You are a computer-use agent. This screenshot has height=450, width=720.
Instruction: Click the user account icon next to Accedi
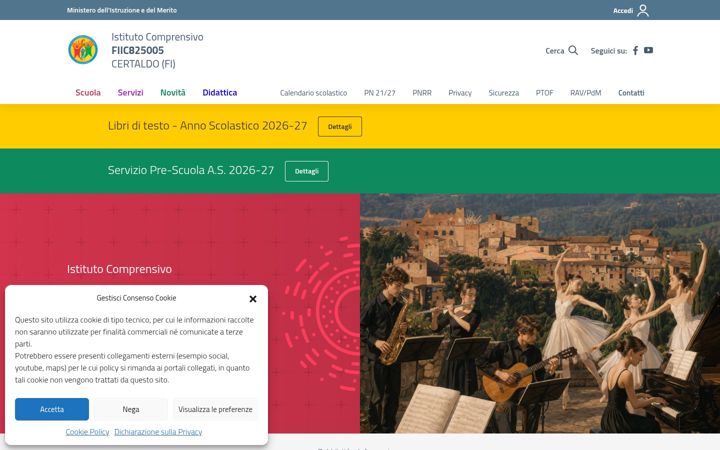click(643, 10)
